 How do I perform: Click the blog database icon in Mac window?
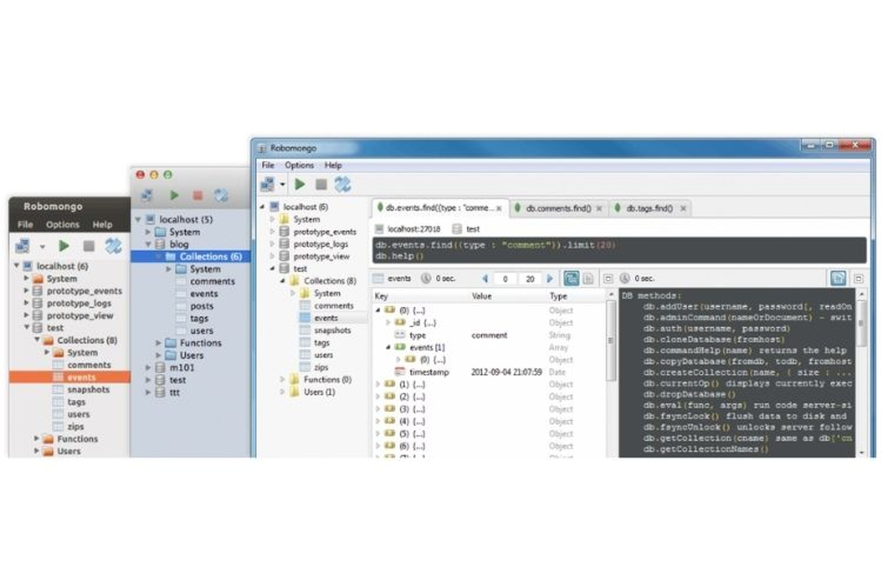pyautogui.click(x=160, y=244)
